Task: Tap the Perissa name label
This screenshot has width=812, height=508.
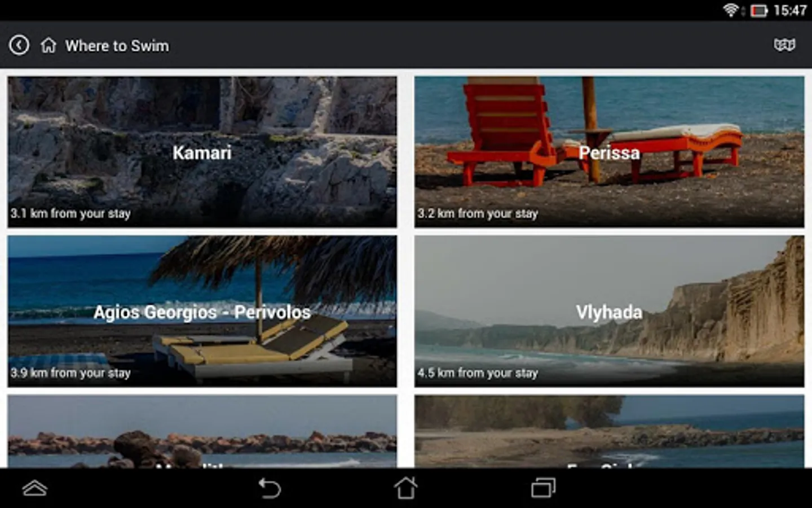Action: 610,152
